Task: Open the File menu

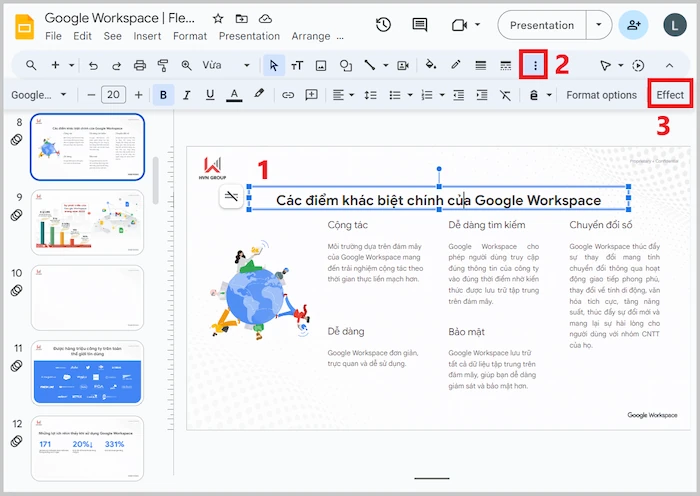Action: pyautogui.click(x=53, y=36)
